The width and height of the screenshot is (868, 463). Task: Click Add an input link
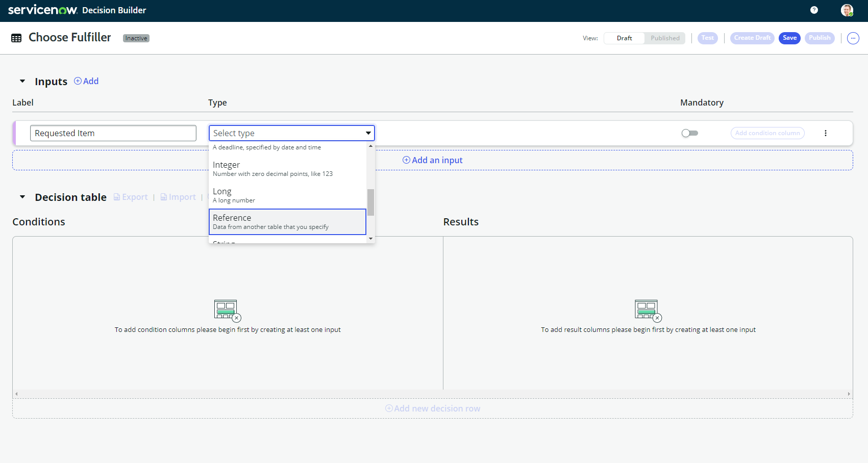click(433, 160)
